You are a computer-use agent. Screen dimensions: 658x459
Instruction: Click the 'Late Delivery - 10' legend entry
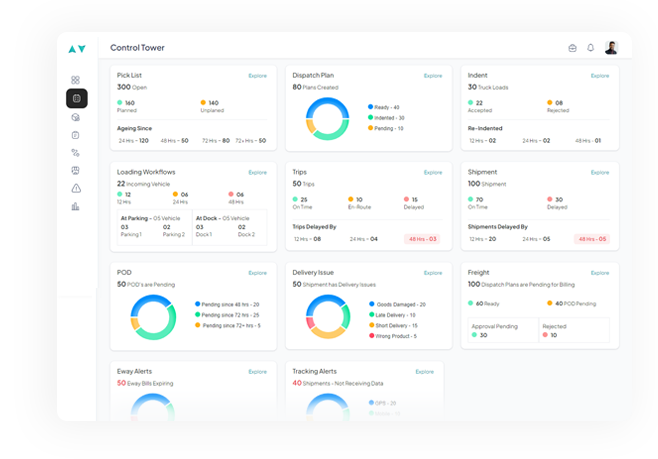tap(392, 315)
